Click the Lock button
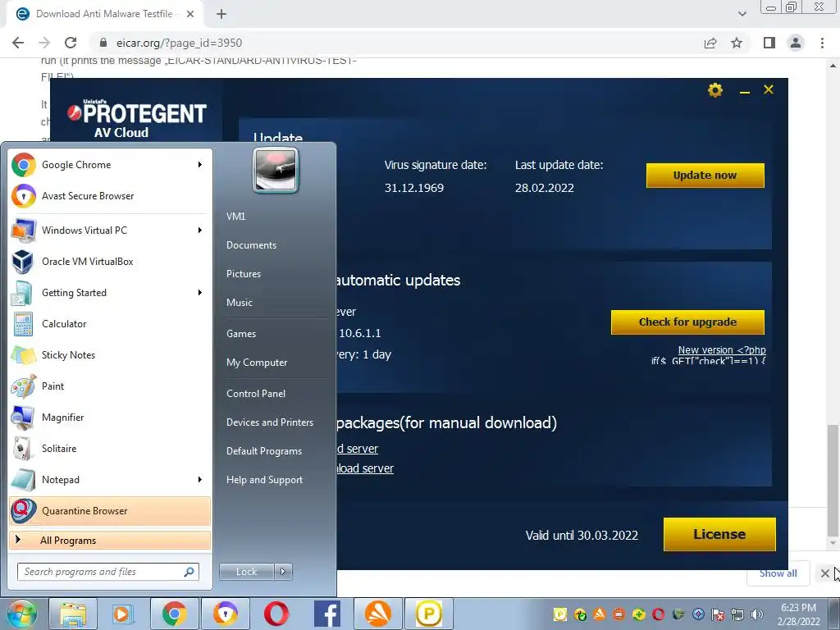The image size is (840, 630). pyautogui.click(x=246, y=572)
